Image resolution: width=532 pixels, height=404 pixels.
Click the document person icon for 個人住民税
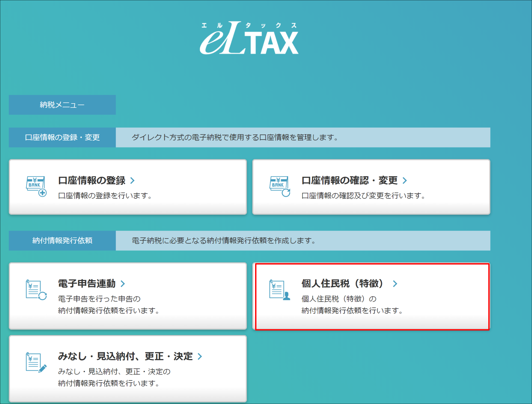280,290
